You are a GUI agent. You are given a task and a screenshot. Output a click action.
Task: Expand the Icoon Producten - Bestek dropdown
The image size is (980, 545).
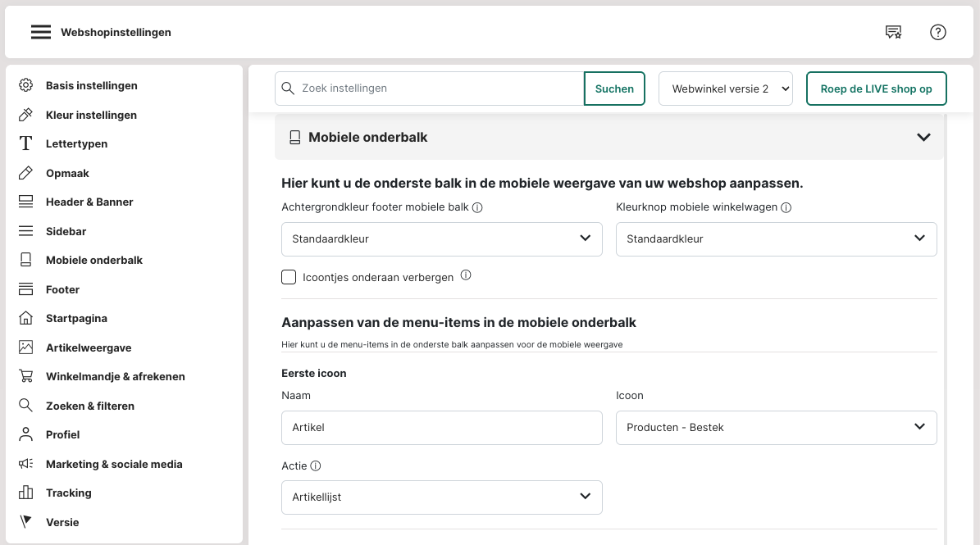point(776,428)
